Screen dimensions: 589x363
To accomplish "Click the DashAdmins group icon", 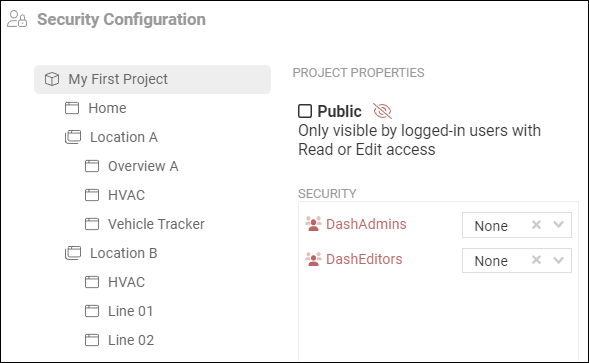I will [313, 224].
